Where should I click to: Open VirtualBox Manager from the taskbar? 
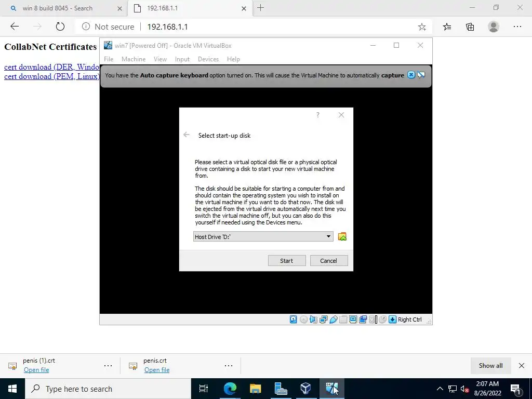click(x=305, y=389)
